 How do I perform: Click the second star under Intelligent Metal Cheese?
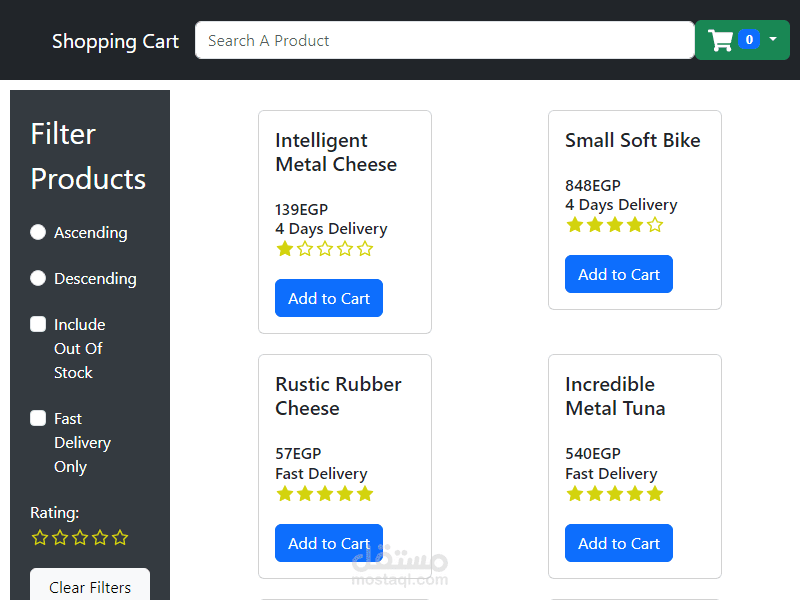305,248
